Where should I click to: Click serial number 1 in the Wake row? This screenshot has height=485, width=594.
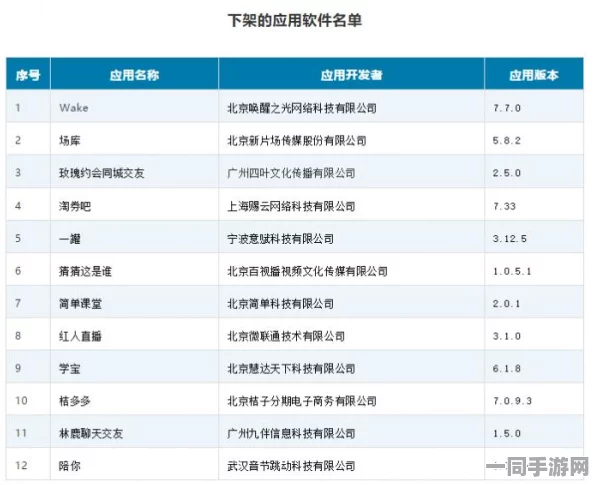click(18, 108)
